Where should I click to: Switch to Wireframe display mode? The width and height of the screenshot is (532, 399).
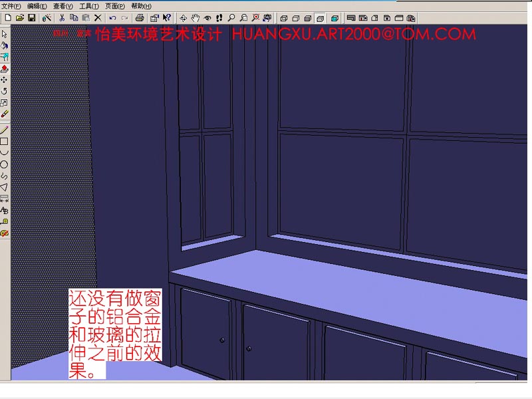pos(284,18)
